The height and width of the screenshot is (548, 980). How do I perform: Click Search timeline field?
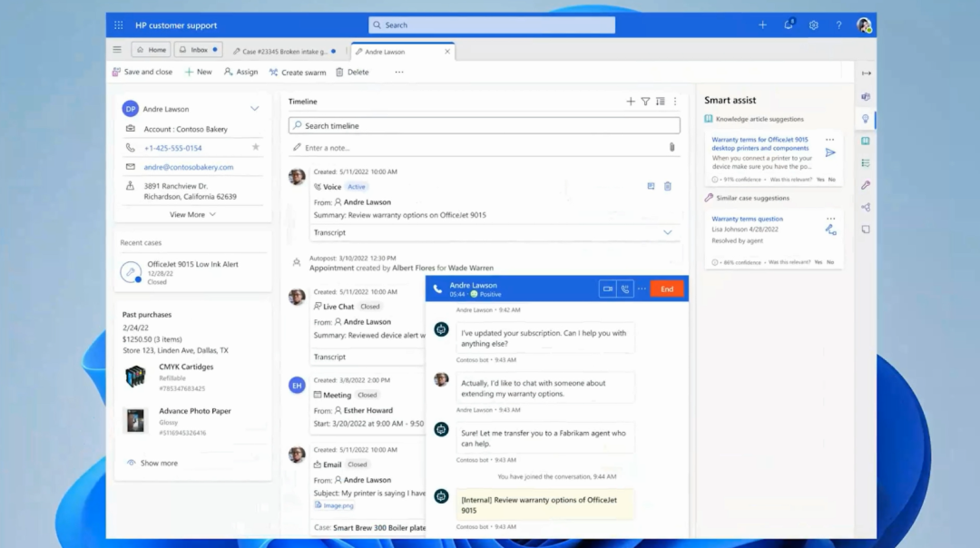click(x=484, y=125)
